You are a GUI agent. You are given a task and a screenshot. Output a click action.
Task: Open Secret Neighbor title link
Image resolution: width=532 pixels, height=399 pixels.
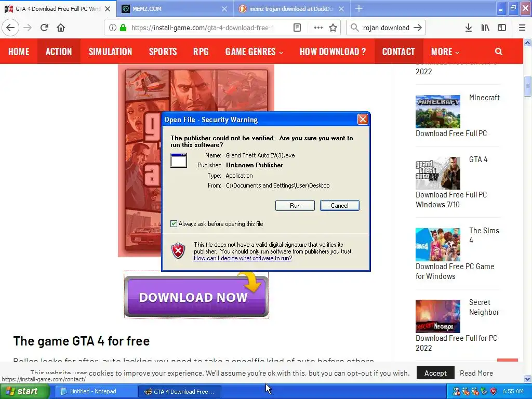[x=484, y=307]
